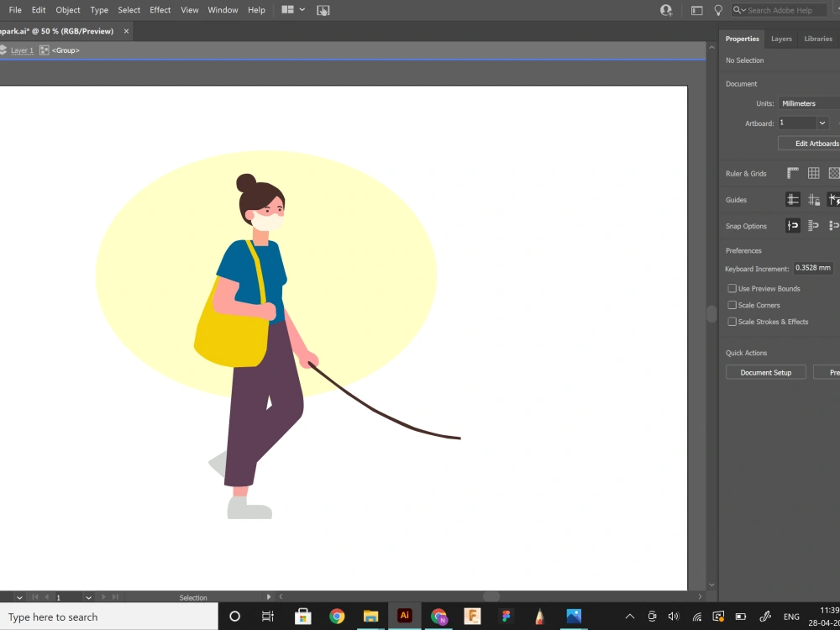Switch to the Layers tab
Viewport: 840px width, 630px height.
coord(781,39)
